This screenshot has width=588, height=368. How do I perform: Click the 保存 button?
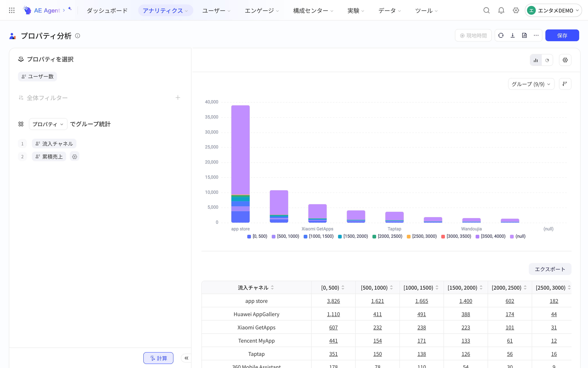pyautogui.click(x=562, y=36)
